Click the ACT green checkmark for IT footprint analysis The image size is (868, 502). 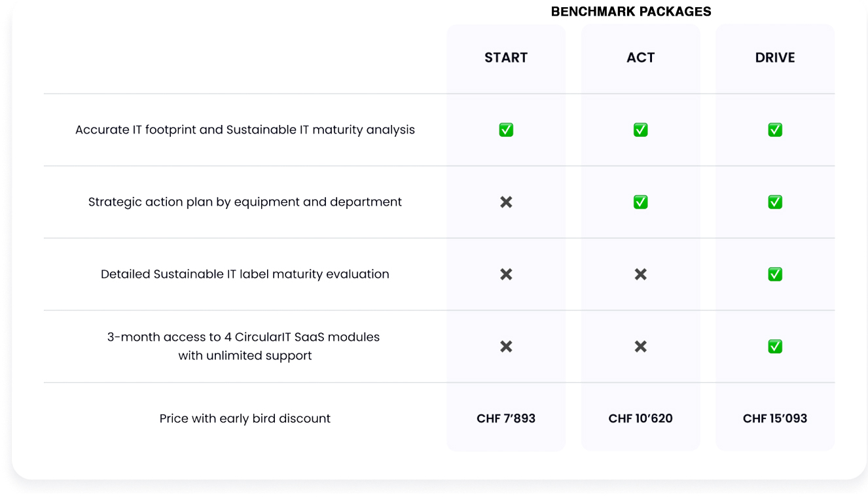641,130
